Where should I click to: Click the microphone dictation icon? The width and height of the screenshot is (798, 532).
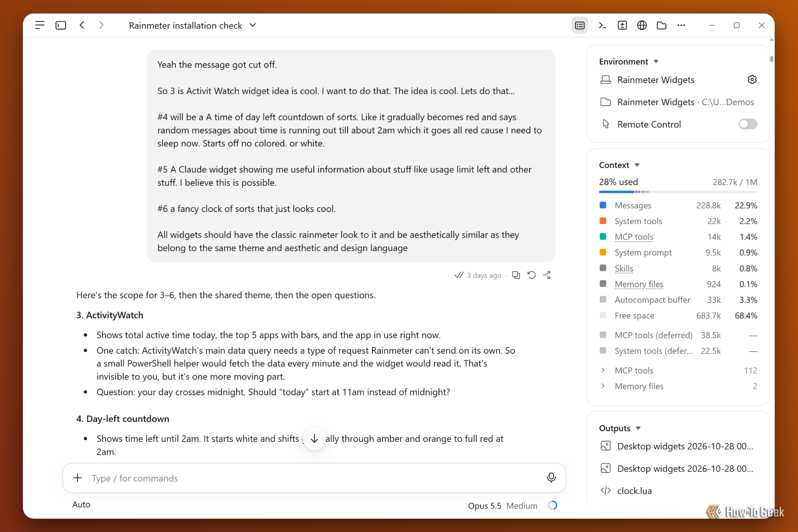click(x=551, y=478)
